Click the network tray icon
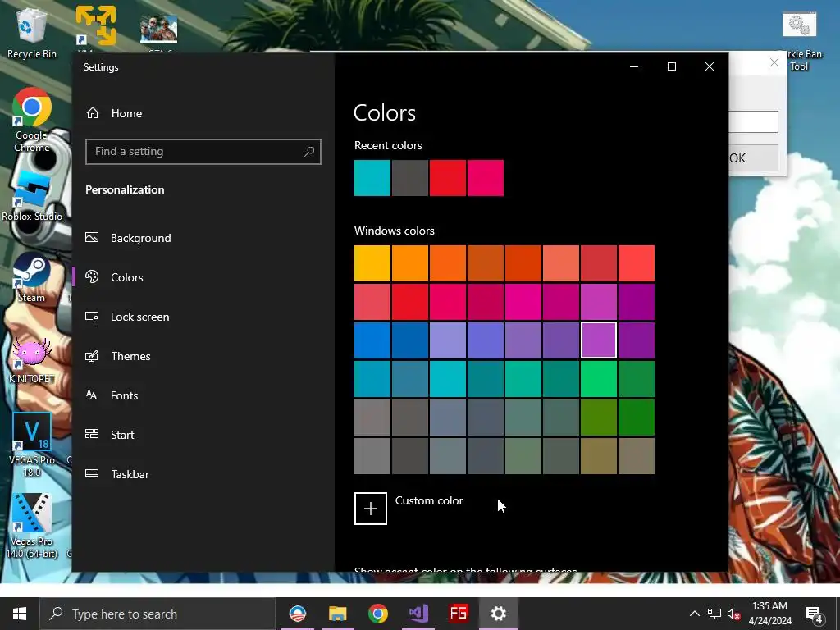840x630 pixels. click(x=714, y=614)
